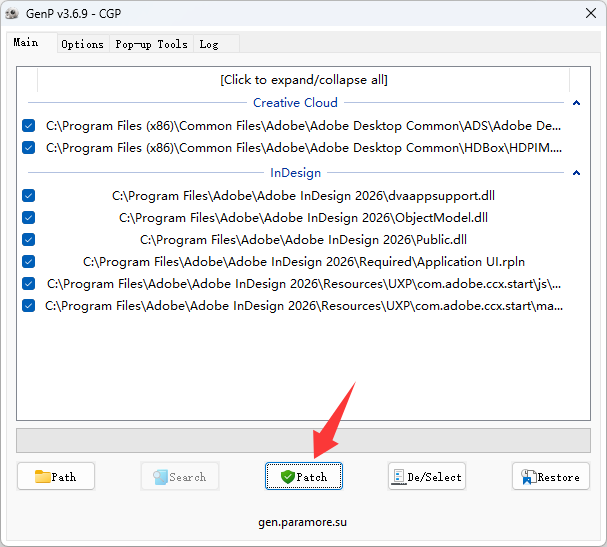Close the GenP window
Viewport: 607px width, 547px height.
[591, 13]
